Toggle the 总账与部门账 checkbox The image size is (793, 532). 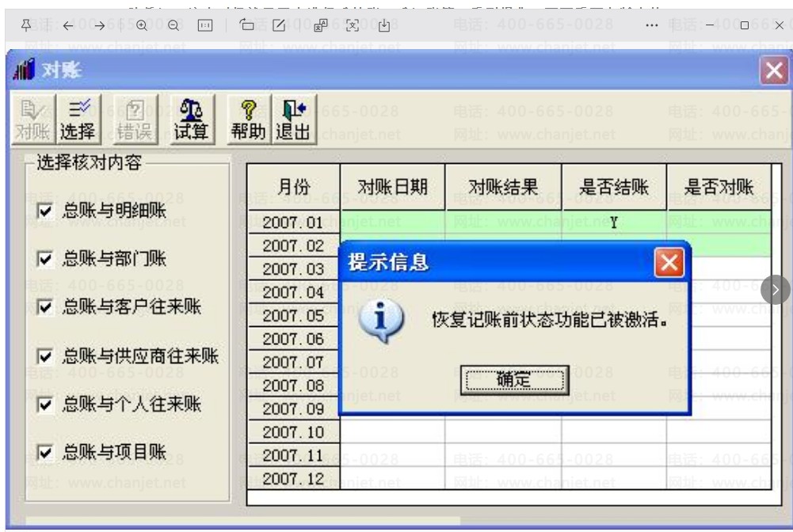44,259
